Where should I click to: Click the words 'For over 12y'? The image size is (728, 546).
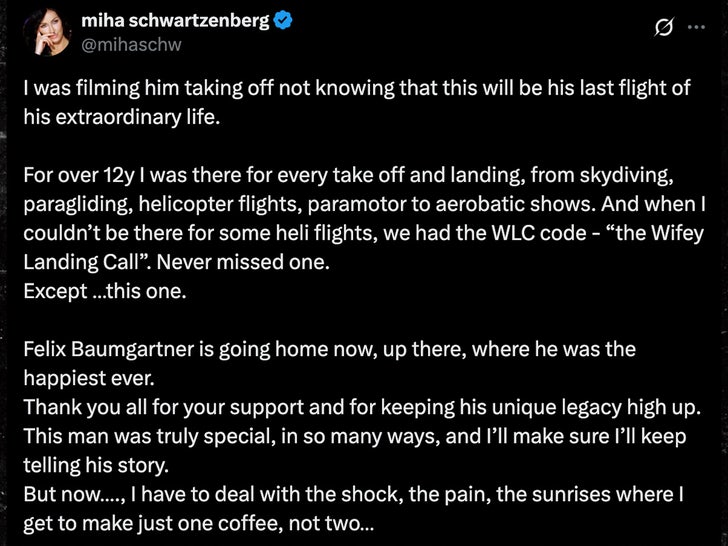[71, 176]
